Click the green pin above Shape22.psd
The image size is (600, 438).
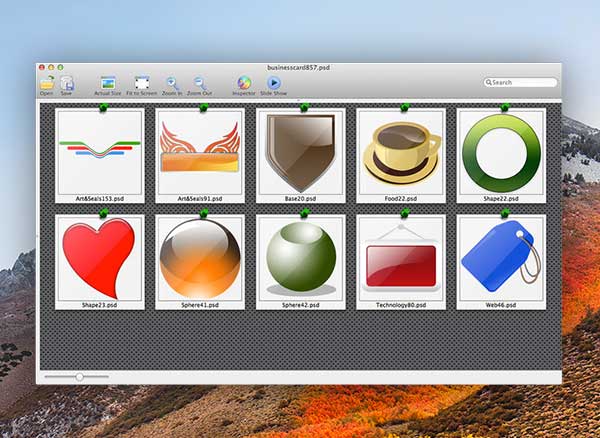(505, 107)
